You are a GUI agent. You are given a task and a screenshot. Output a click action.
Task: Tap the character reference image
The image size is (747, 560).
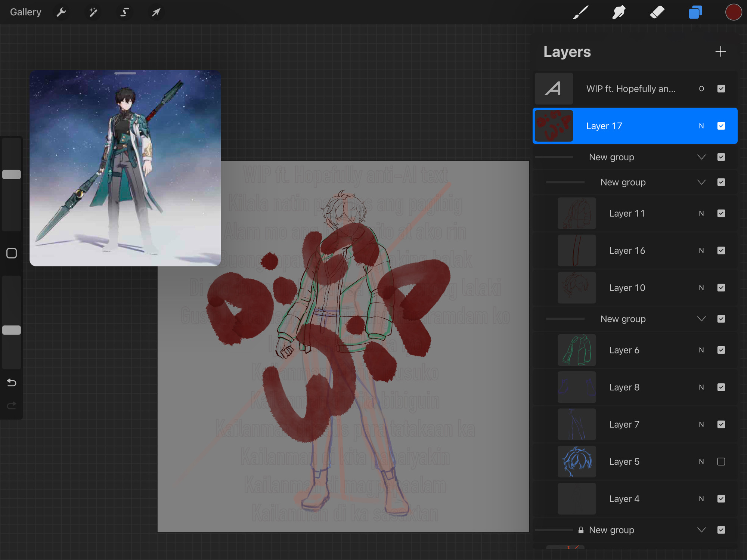pyautogui.click(x=125, y=168)
